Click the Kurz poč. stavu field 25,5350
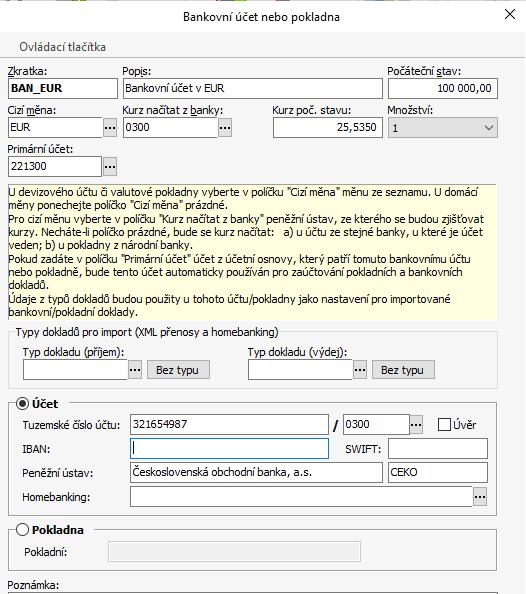Image resolution: width=526 pixels, height=594 pixels. [328, 128]
